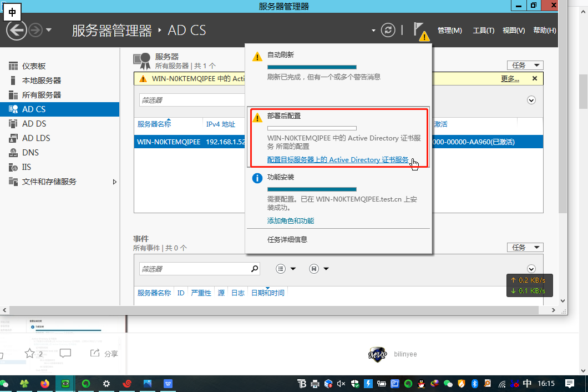
Task: Sort by 服务器名称 column in servers list
Action: (154, 124)
